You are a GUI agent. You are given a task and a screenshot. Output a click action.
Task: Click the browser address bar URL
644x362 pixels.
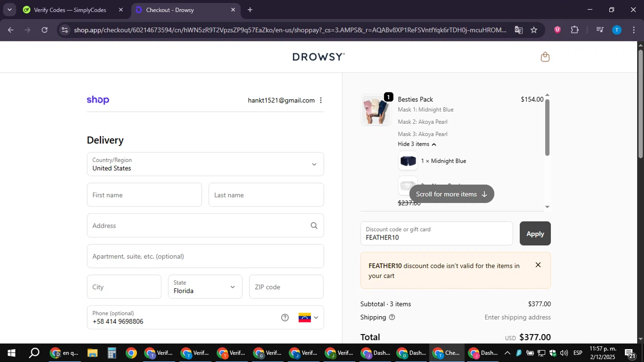tap(290, 30)
